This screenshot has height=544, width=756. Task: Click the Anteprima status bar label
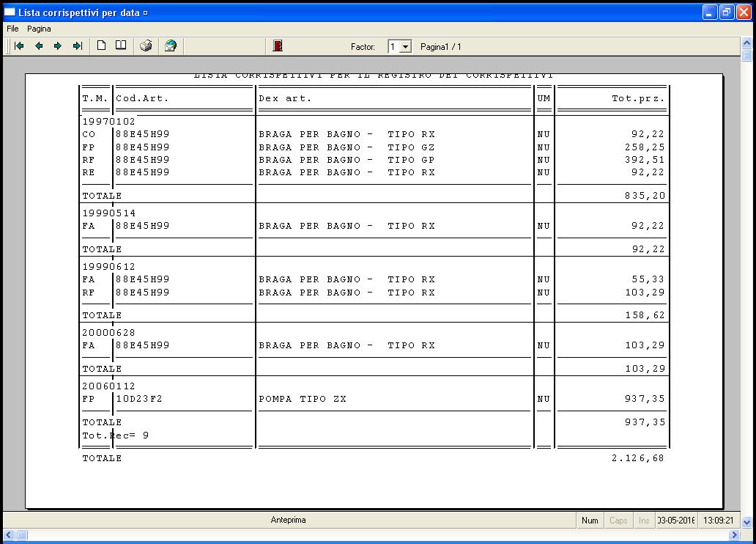[288, 520]
